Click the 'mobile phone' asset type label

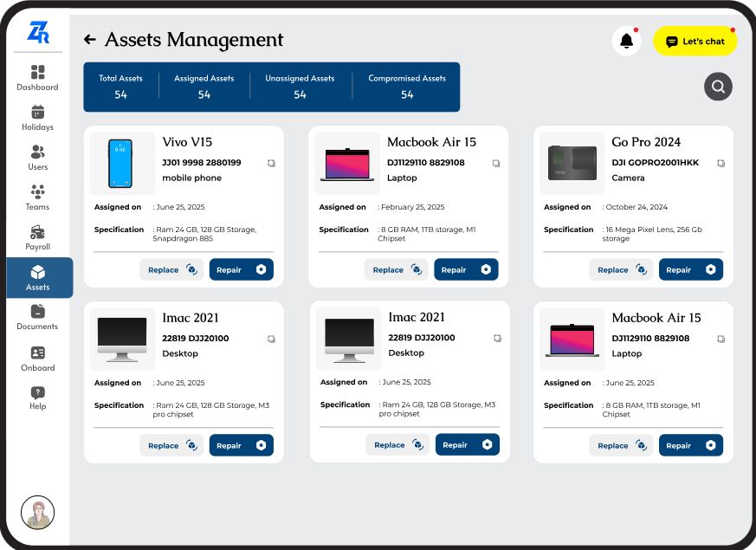(x=192, y=178)
